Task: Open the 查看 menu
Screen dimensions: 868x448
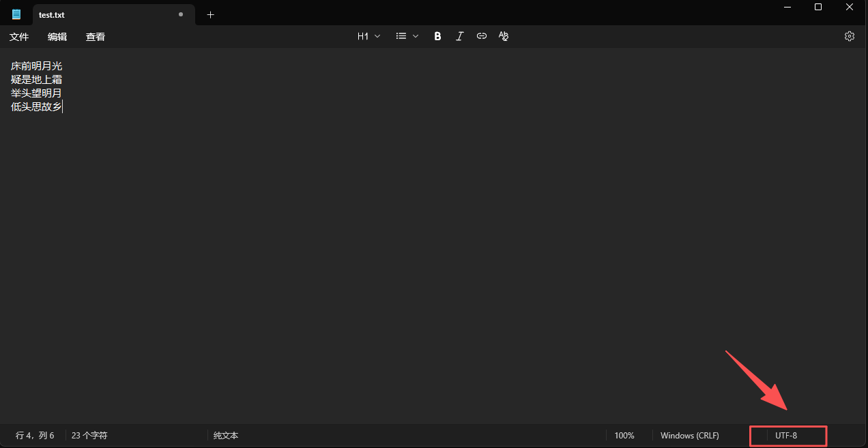Action: click(x=96, y=37)
